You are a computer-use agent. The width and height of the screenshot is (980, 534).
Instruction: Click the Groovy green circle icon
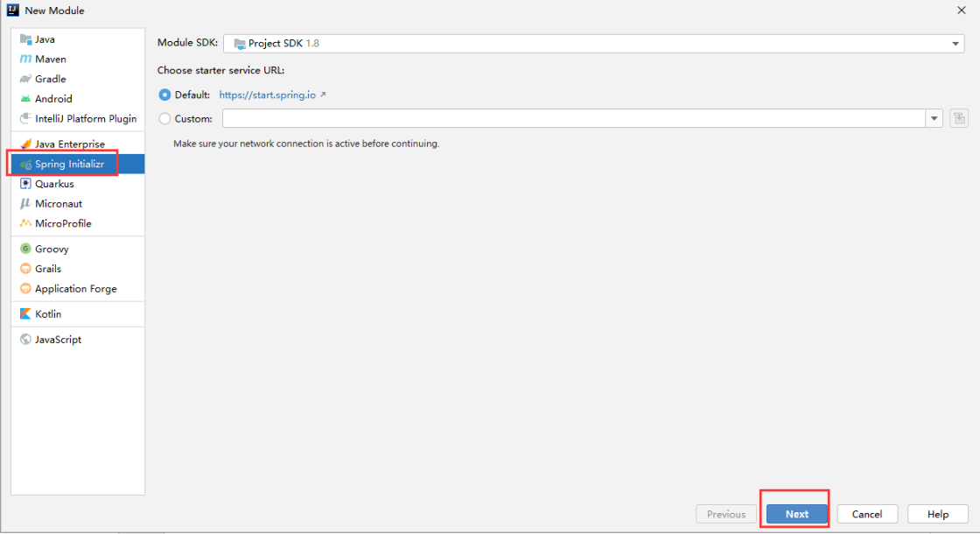(x=25, y=249)
